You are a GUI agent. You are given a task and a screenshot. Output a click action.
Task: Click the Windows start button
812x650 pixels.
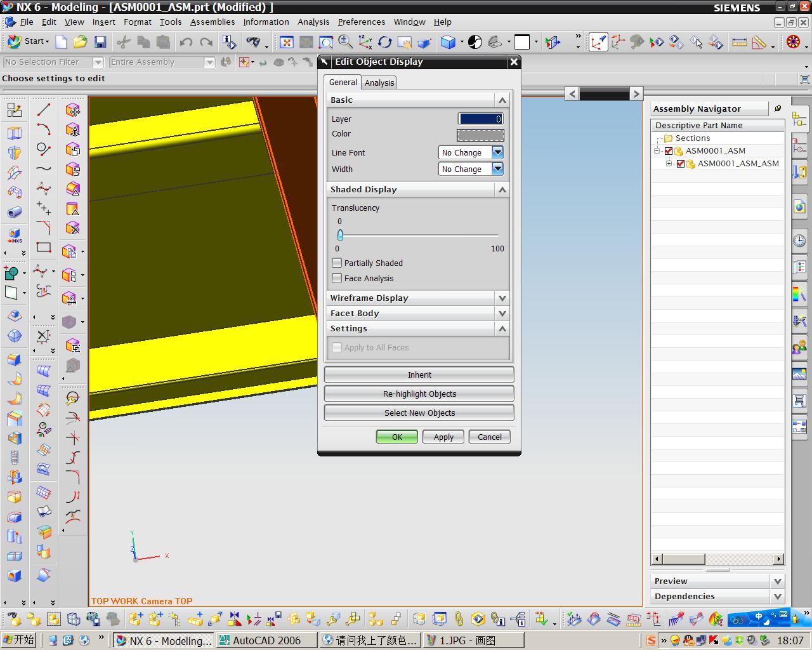[18, 640]
